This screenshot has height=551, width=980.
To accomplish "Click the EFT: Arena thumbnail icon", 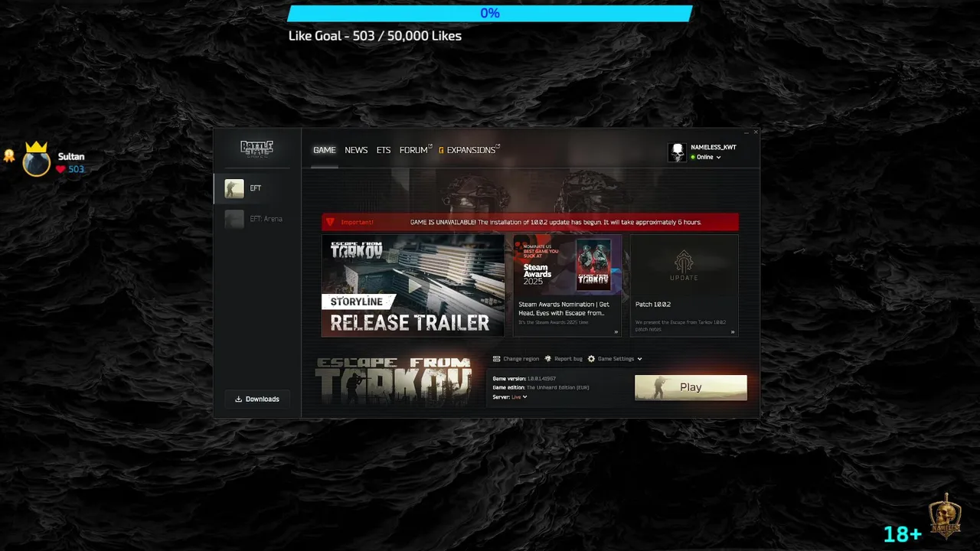I will pyautogui.click(x=234, y=219).
